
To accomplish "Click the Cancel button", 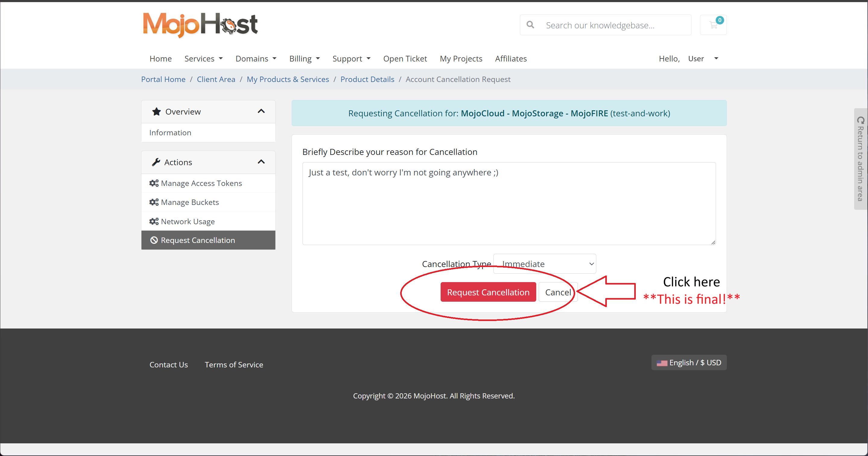I will (x=558, y=292).
